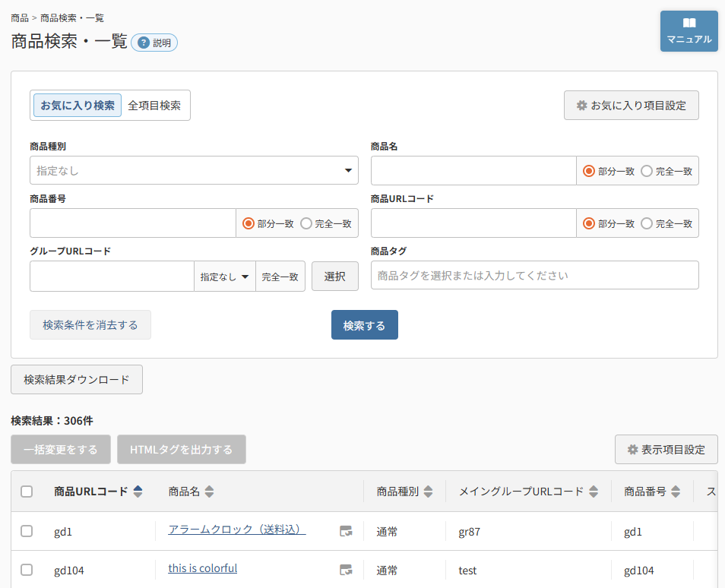Sort by 商品名 column arrows

tap(210, 492)
